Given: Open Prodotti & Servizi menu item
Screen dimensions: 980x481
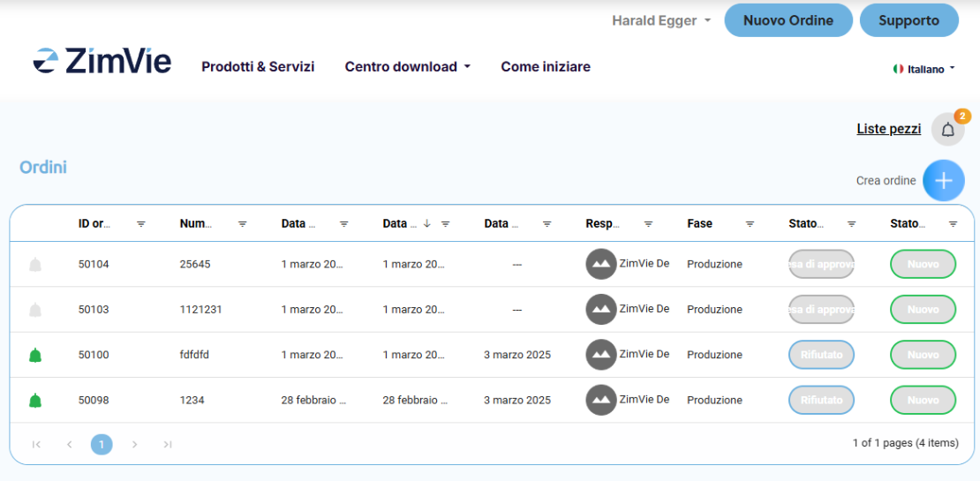Looking at the screenshot, I should [x=258, y=66].
